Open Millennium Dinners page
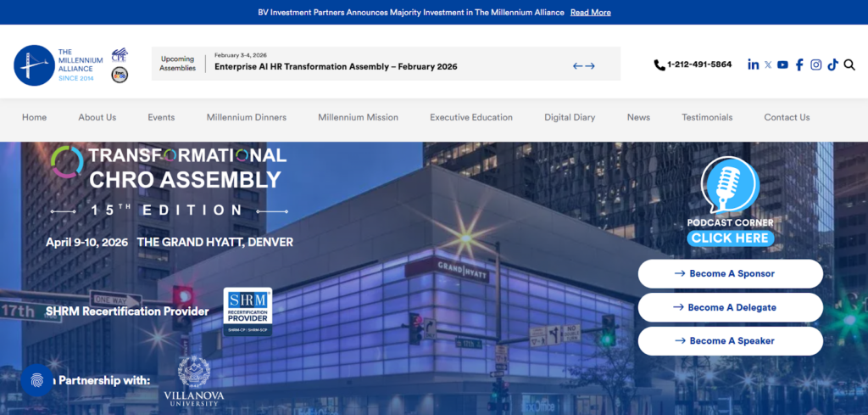Screen dimensions: 868x415 pos(247,117)
